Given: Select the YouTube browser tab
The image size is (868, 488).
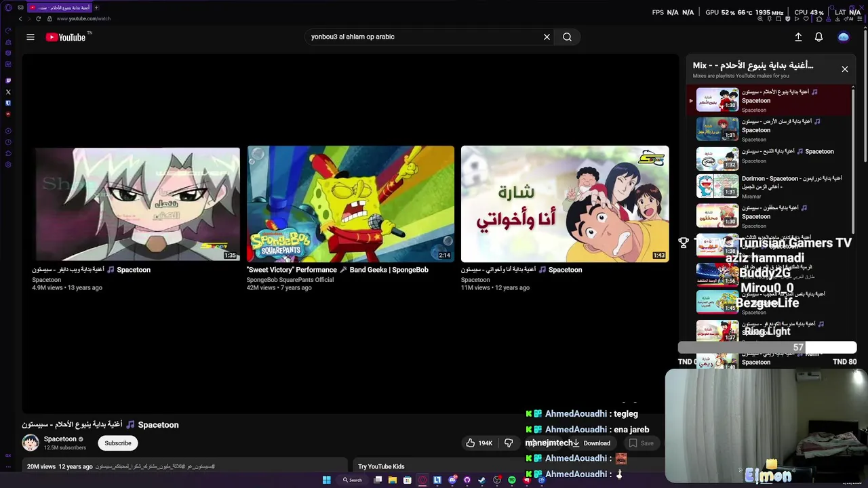Looking at the screenshot, I should click(60, 7).
